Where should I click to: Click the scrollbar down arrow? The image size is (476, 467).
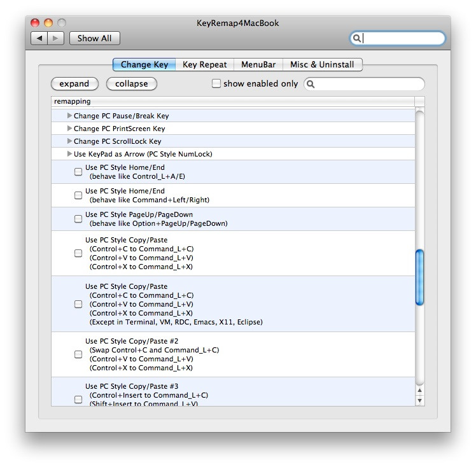pos(419,401)
